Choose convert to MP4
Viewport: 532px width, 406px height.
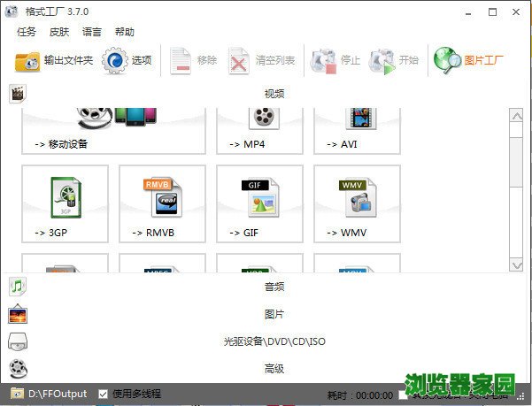259,126
